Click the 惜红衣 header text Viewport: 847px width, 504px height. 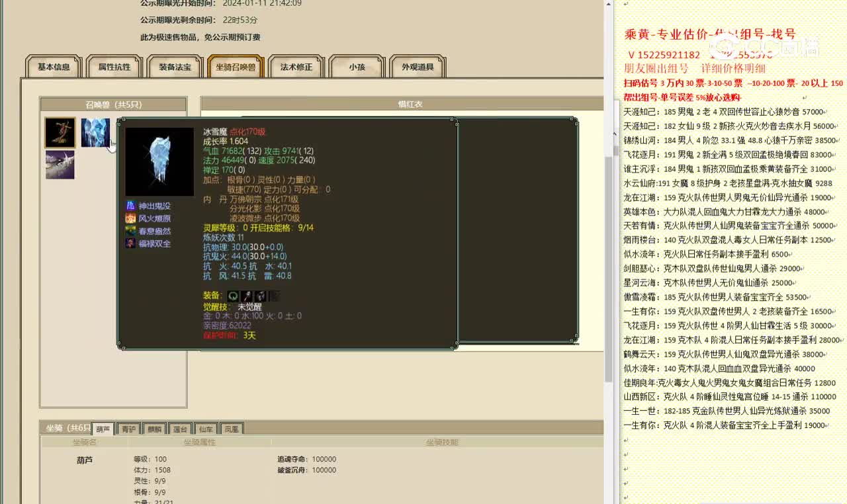410,104
